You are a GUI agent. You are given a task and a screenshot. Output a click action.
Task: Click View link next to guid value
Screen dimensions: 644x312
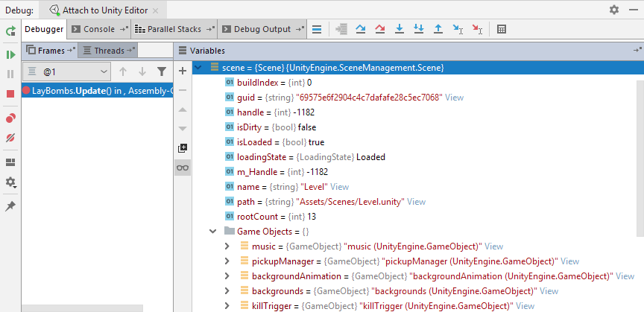pos(454,98)
